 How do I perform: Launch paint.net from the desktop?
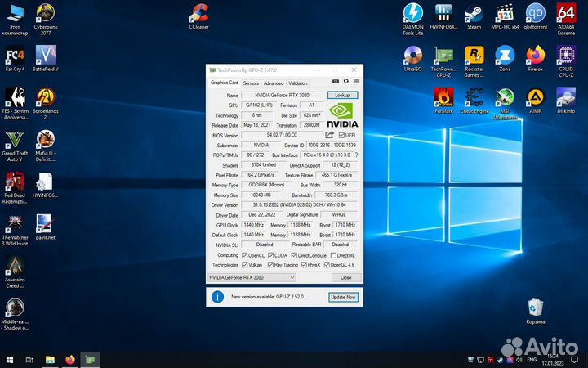46,227
